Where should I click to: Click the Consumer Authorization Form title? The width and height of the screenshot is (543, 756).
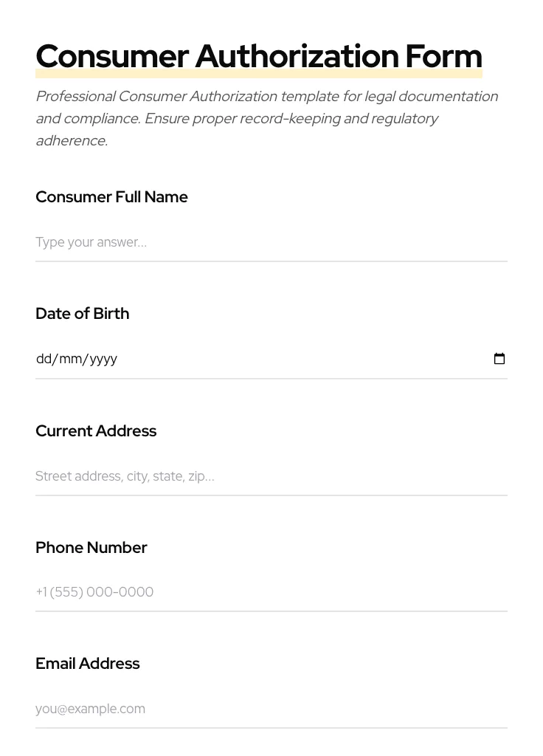(259, 55)
